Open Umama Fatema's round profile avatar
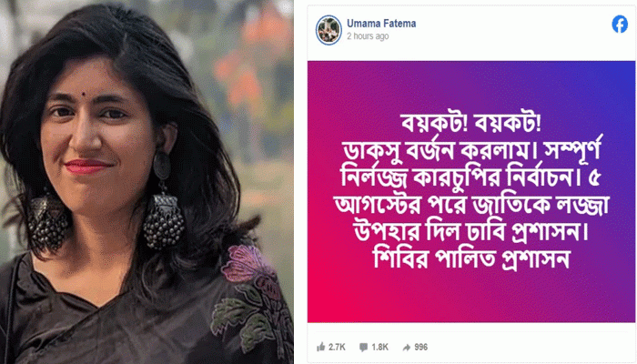This screenshot has height=364, width=637. coord(329,30)
